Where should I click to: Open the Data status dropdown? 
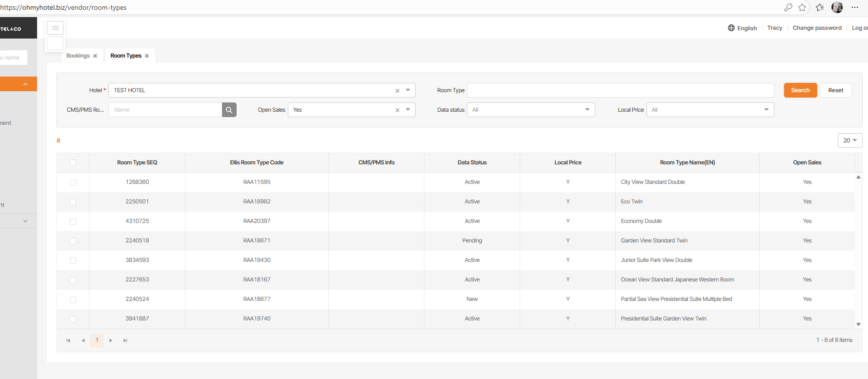(x=531, y=110)
